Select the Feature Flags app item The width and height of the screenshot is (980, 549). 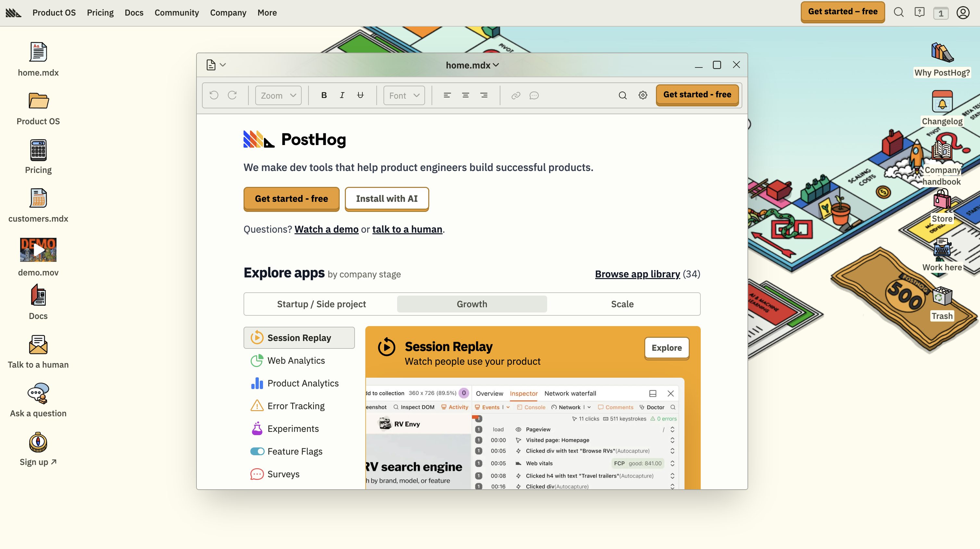pyautogui.click(x=295, y=451)
